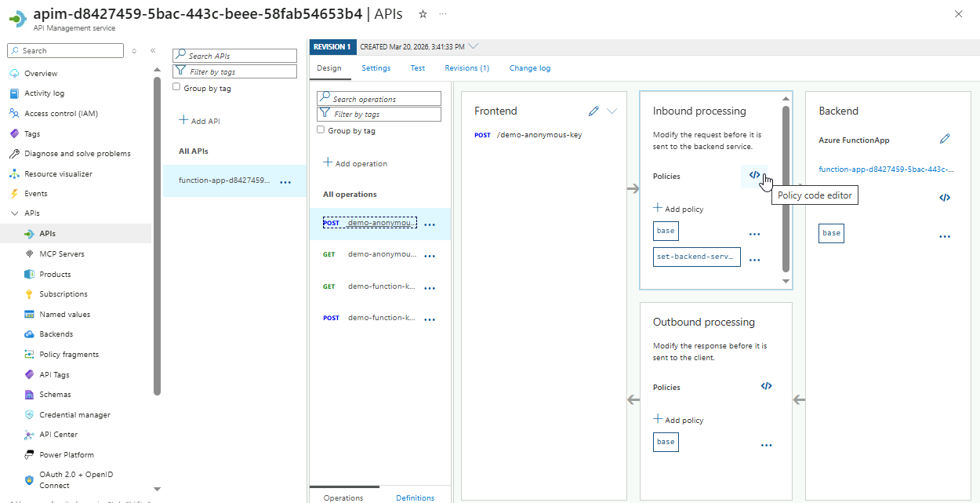This screenshot has width=980, height=503.
Task: Collapse the APIs section in the sidebar
Action: (x=14, y=213)
